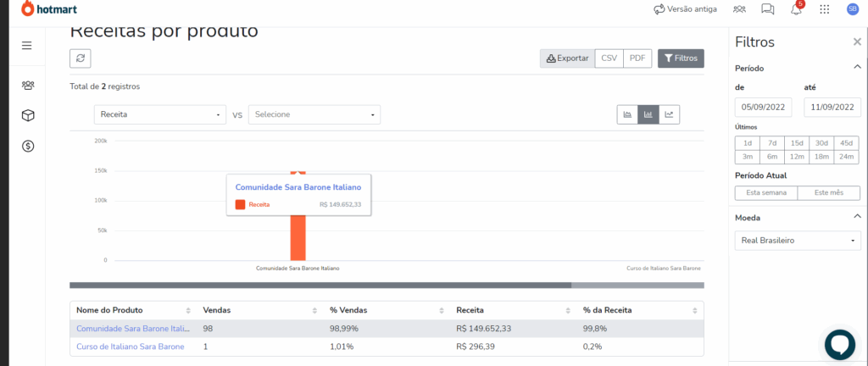Click tooltip title Comunidade Sara Barone Italiano

[x=298, y=187]
